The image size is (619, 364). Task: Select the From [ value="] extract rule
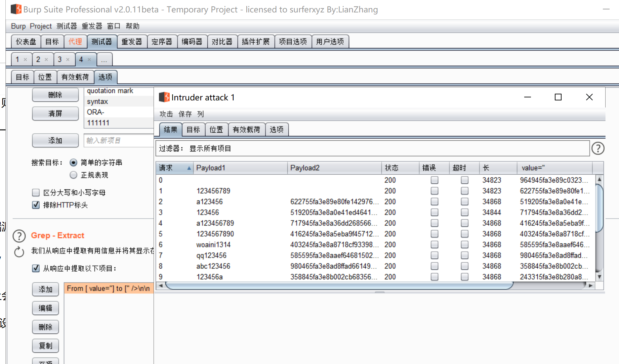click(109, 288)
